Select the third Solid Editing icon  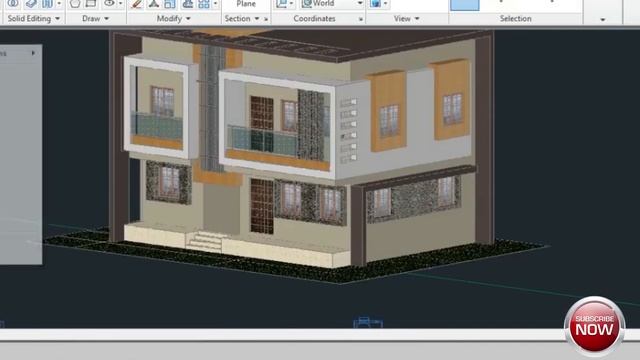pos(47,4)
